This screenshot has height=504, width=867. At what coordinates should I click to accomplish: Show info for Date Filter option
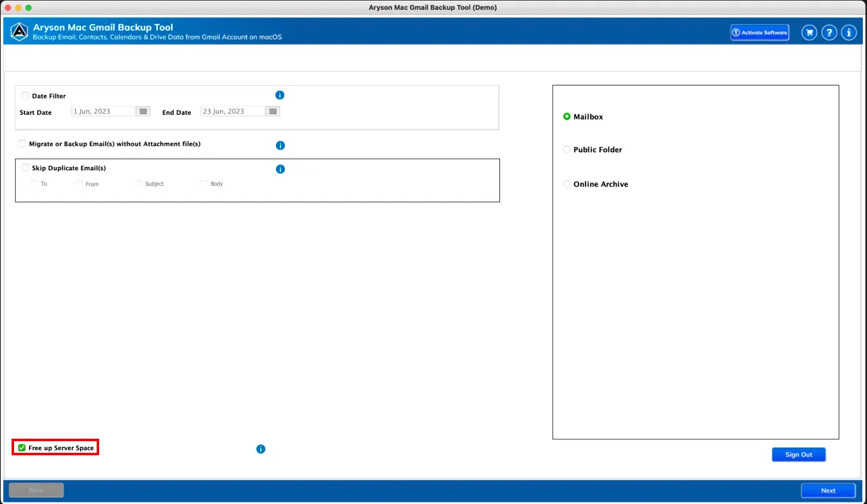(280, 95)
